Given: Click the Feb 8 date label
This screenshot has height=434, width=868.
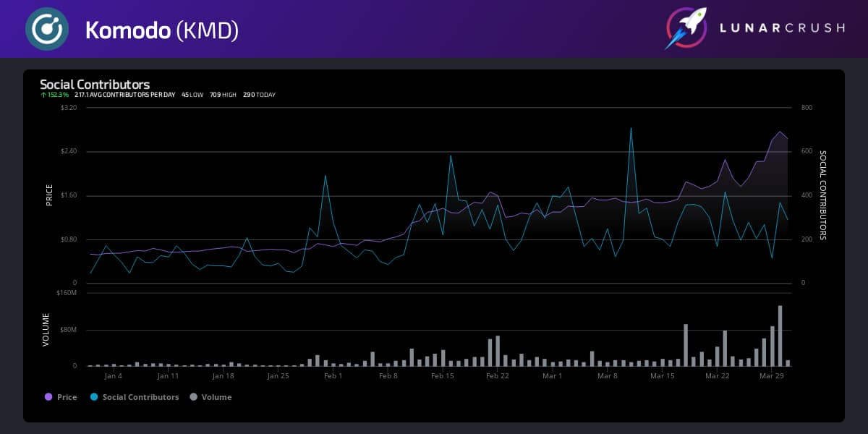Looking at the screenshot, I should tap(388, 376).
